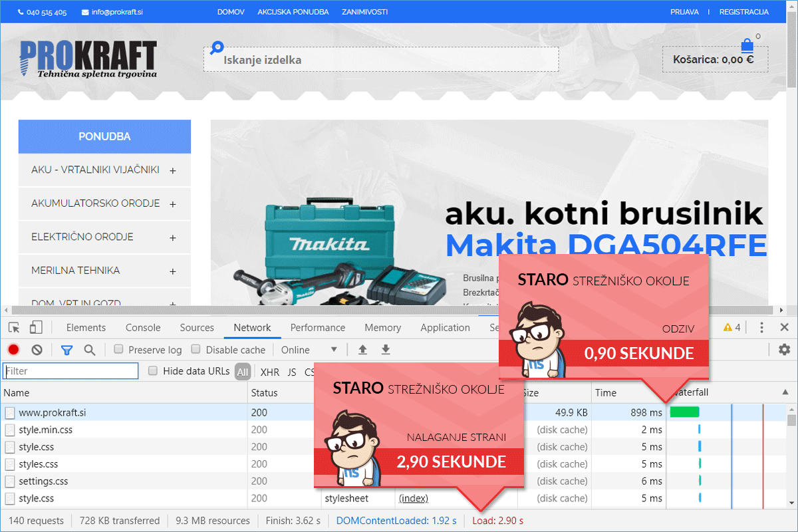
Task: Open network search magnifier icon
Action: pos(89,350)
